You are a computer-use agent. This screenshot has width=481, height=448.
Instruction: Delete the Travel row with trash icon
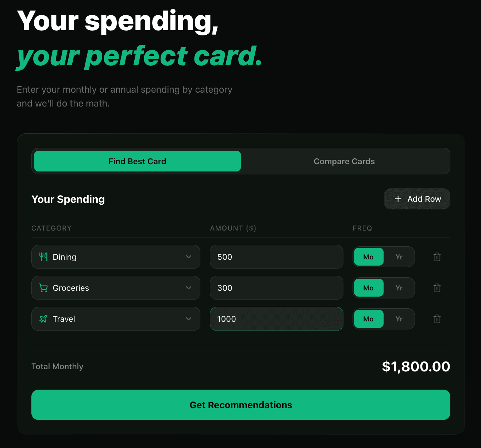click(437, 319)
